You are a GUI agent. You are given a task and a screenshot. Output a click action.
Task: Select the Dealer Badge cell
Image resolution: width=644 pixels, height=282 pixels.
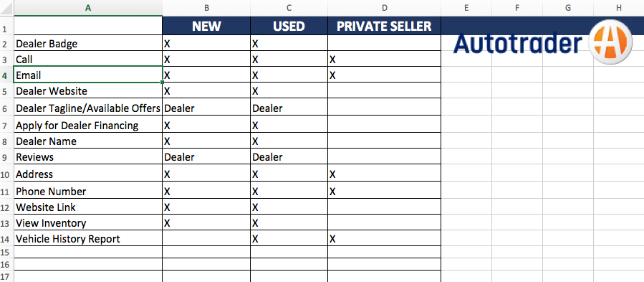pos(88,43)
